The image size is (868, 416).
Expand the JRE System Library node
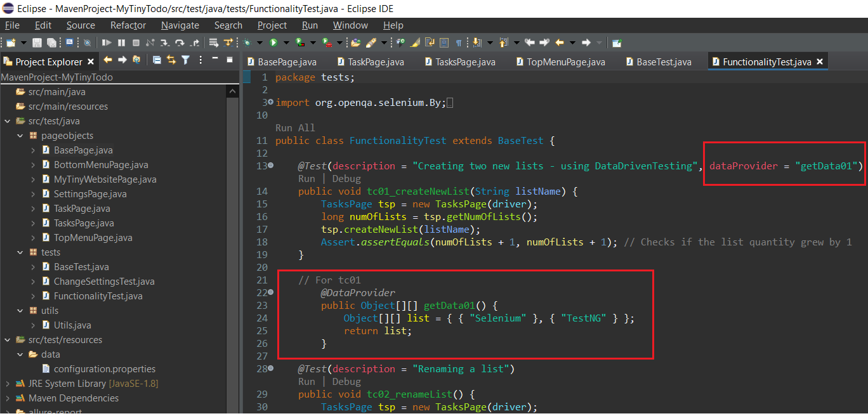[8, 384]
